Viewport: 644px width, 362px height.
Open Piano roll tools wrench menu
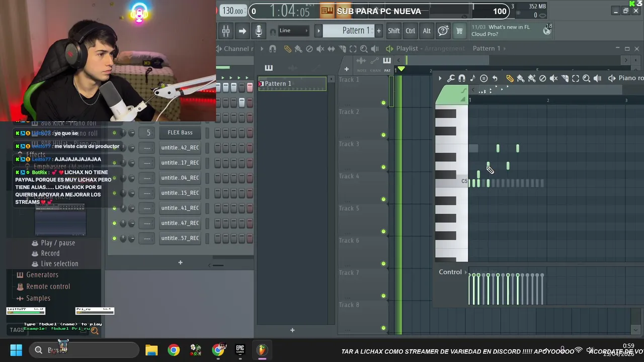[451, 78]
